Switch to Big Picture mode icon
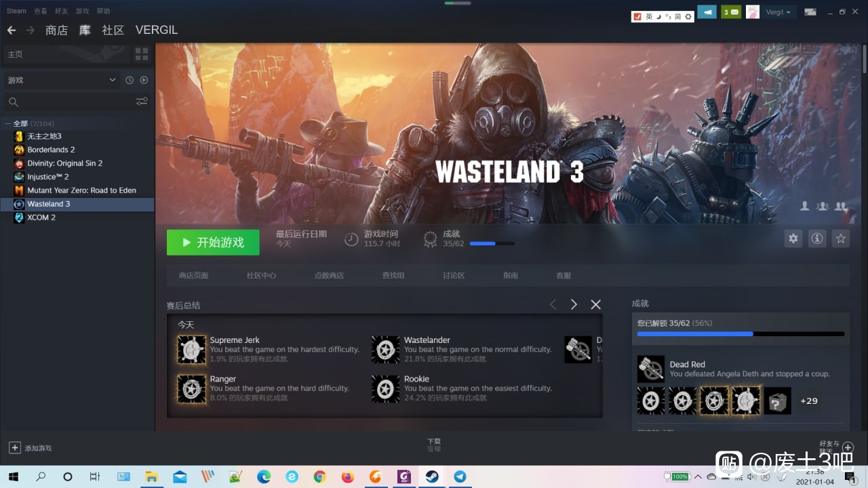This screenshot has height=488, width=868. (810, 12)
